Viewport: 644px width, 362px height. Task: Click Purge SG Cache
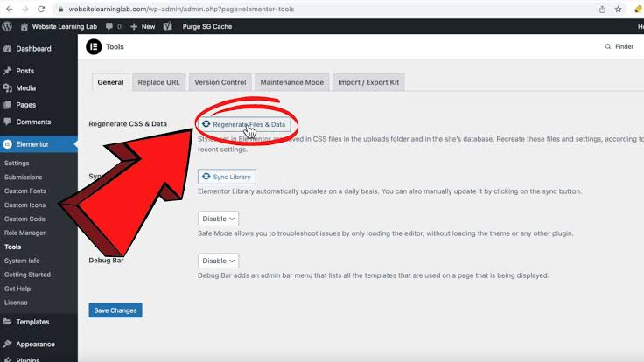207,27
